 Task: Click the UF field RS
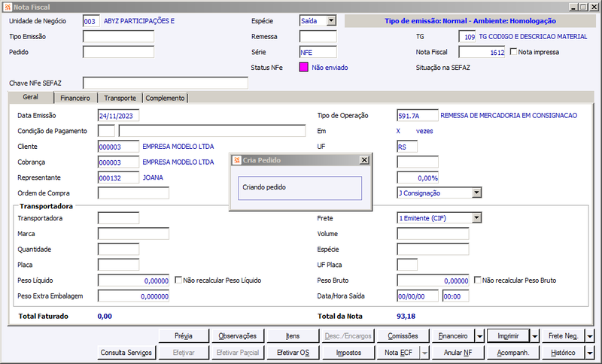coord(407,147)
